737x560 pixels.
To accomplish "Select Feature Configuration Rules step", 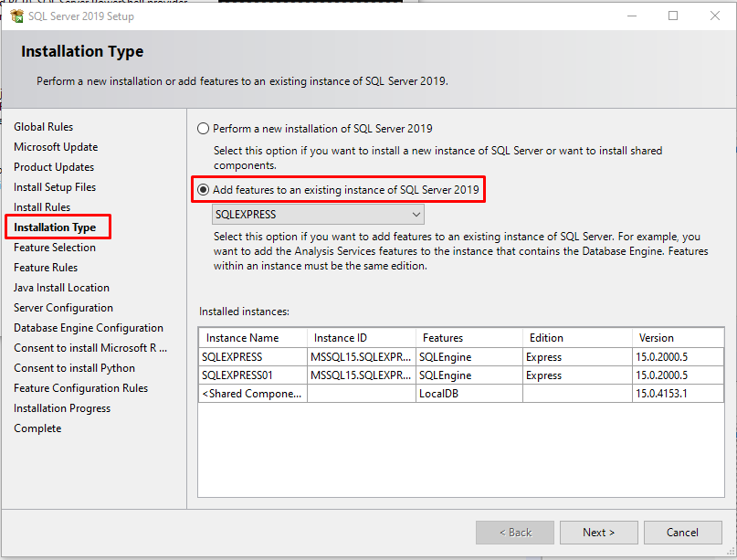I will coord(81,388).
